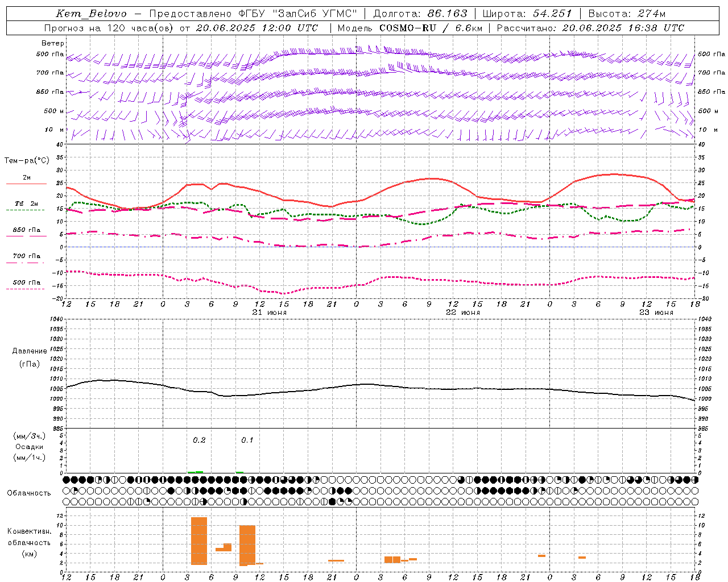
Task: Click the 'Td 2м' dew point legend entry
Action: [26, 203]
